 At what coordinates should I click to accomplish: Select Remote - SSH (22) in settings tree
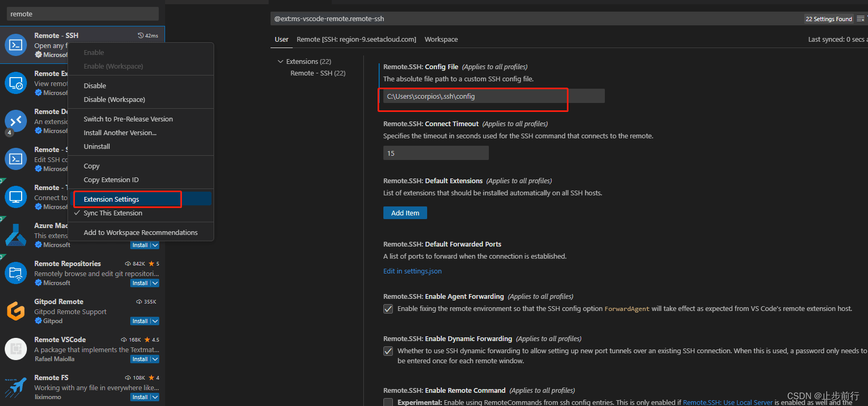[318, 73]
